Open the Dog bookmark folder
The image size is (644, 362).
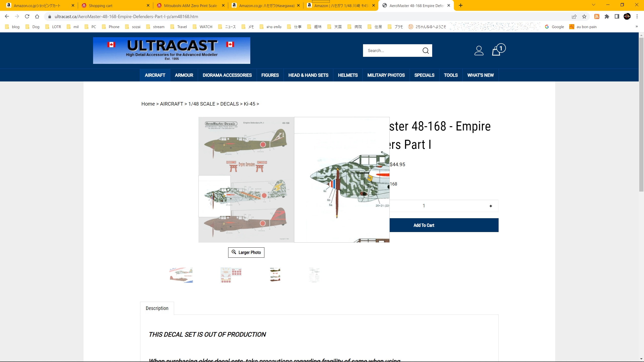32,27
